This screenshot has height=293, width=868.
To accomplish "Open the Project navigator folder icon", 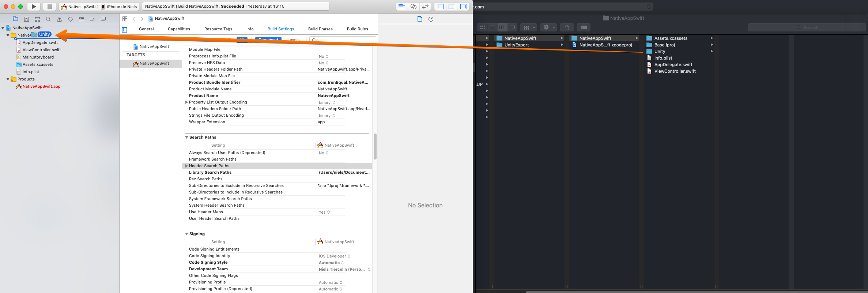I will tap(15, 19).
